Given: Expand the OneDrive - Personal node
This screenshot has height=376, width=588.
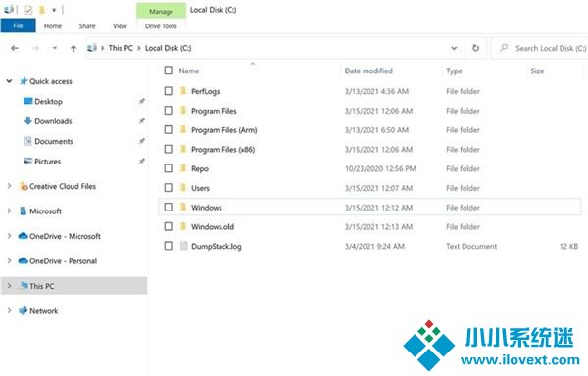Looking at the screenshot, I should tap(10, 260).
